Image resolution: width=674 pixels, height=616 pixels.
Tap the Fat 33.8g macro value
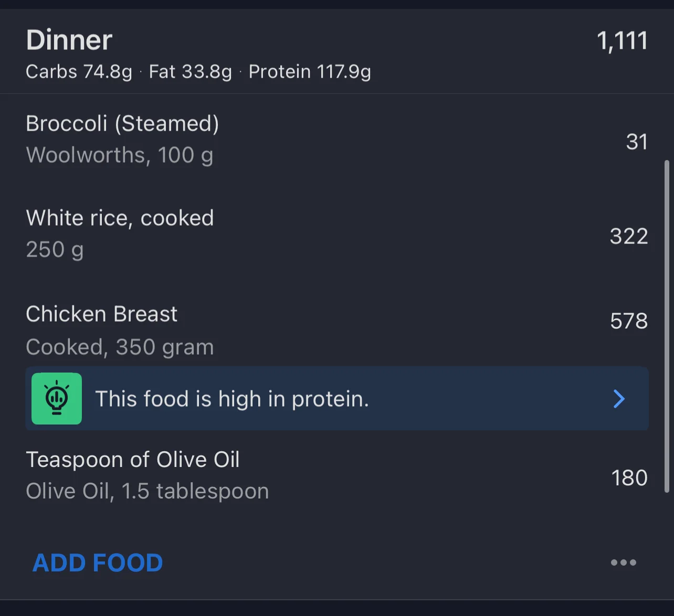click(190, 72)
